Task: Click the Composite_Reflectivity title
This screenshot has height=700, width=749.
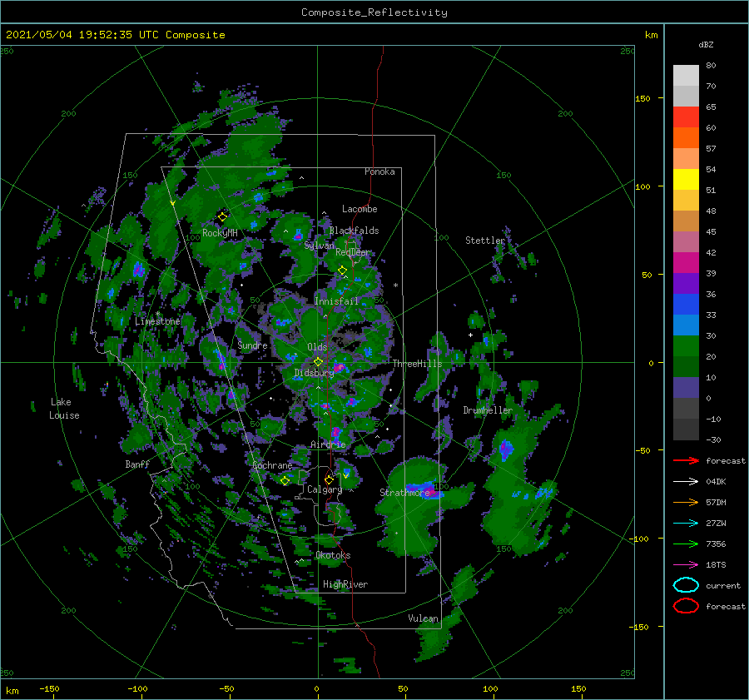Action: [x=374, y=12]
